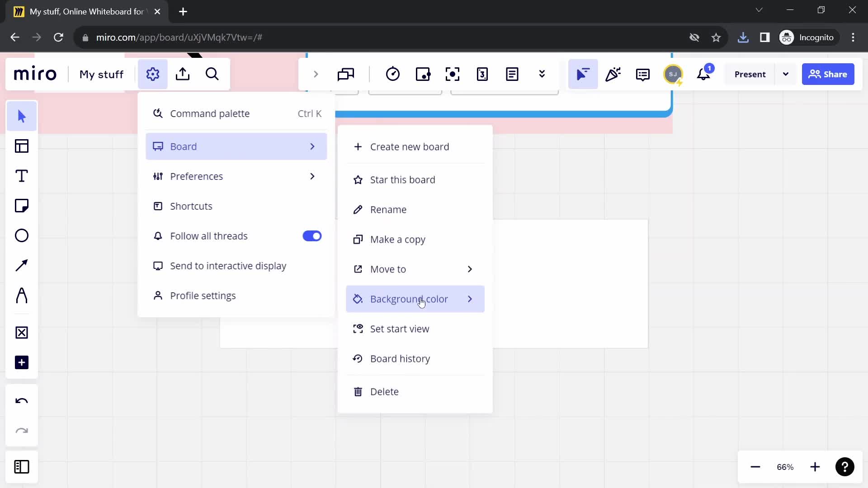The image size is (868, 488).
Task: Open Shortcuts menu item
Action: 236,206
